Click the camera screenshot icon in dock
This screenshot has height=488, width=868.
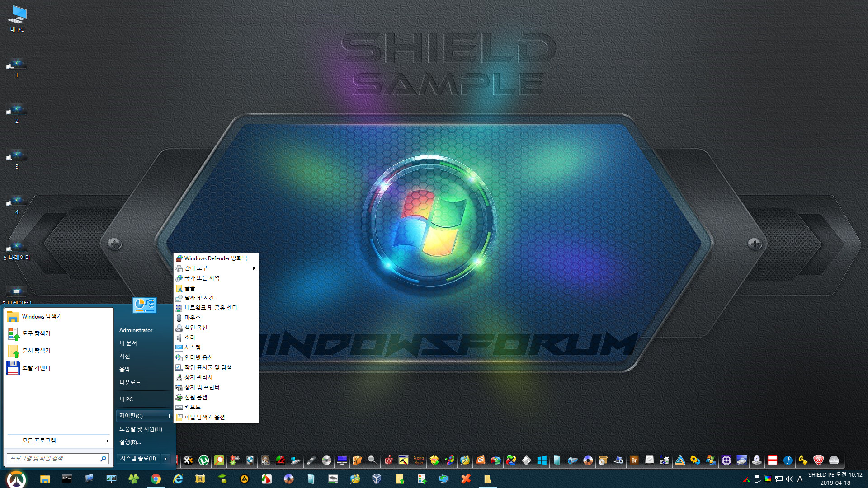coord(665,460)
